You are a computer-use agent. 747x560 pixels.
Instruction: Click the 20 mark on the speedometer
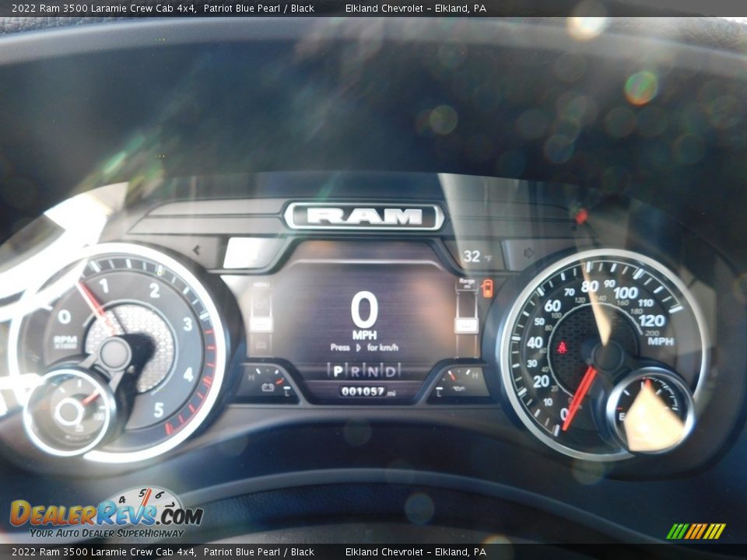pyautogui.click(x=541, y=381)
